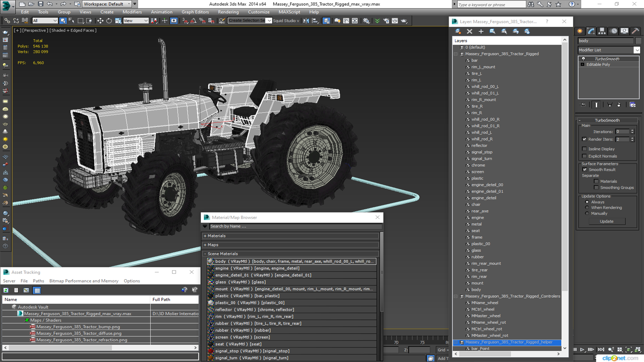
Task: Open the Workspace Default dropdown
Action: [107, 4]
